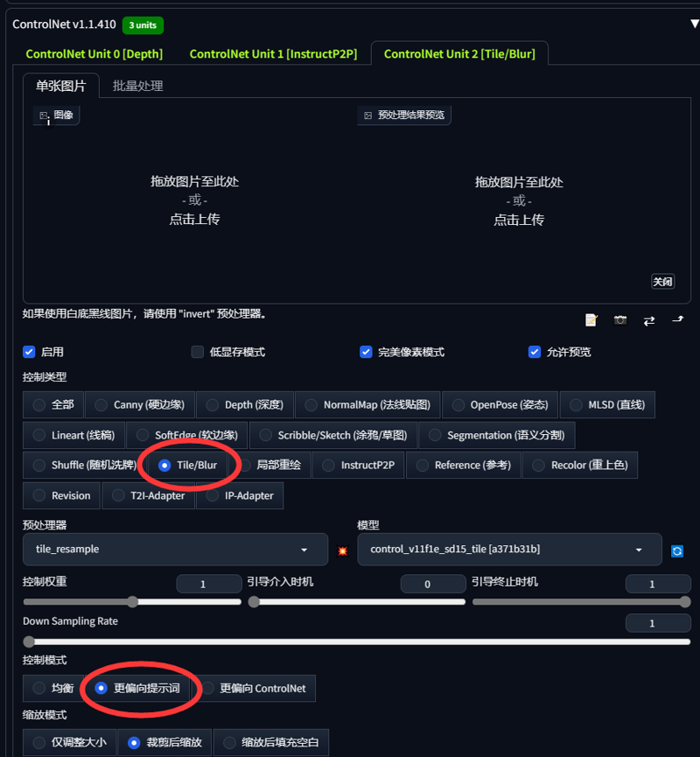Select InstructP2P control type radio
700x757 pixels.
point(358,465)
